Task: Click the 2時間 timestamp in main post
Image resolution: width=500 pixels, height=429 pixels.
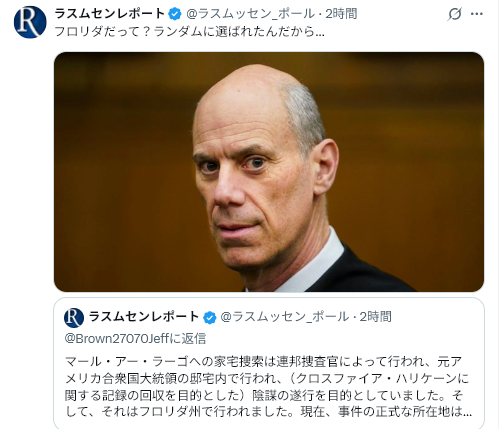Action: (341, 14)
